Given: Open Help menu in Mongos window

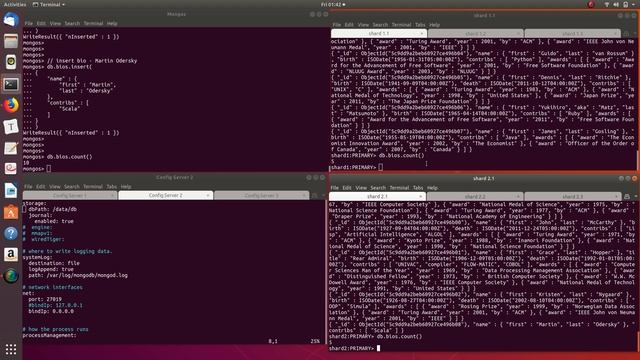Looking at the screenshot, I should click(x=112, y=24).
